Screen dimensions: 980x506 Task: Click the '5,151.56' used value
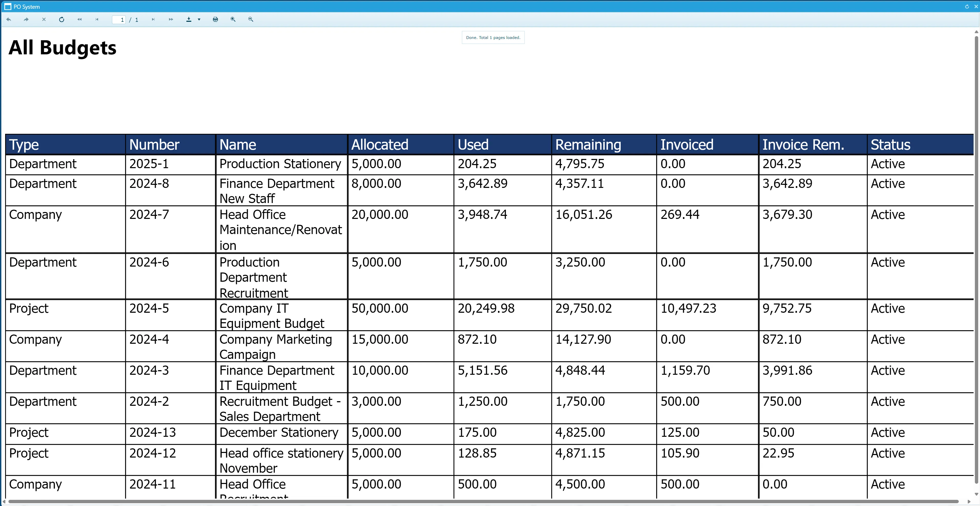[x=482, y=370]
